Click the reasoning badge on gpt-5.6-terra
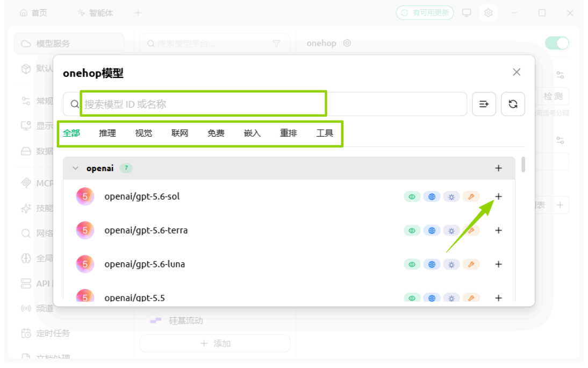The height and width of the screenshot is (368, 588). (451, 231)
